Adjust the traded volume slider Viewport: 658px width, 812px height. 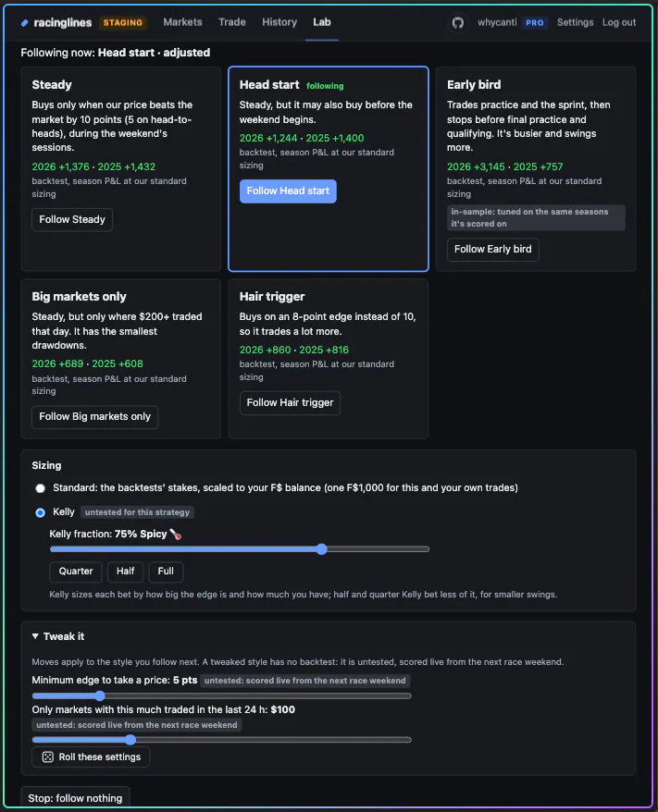[x=222, y=740]
